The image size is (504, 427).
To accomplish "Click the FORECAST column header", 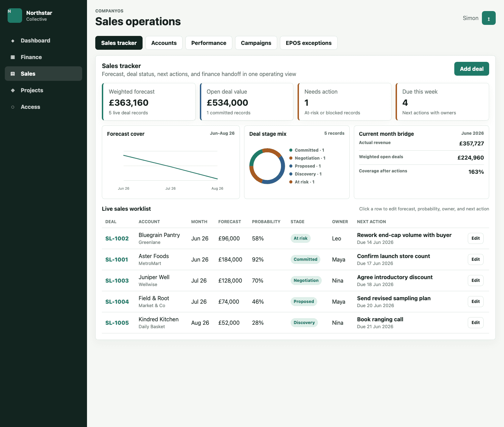I will point(230,222).
